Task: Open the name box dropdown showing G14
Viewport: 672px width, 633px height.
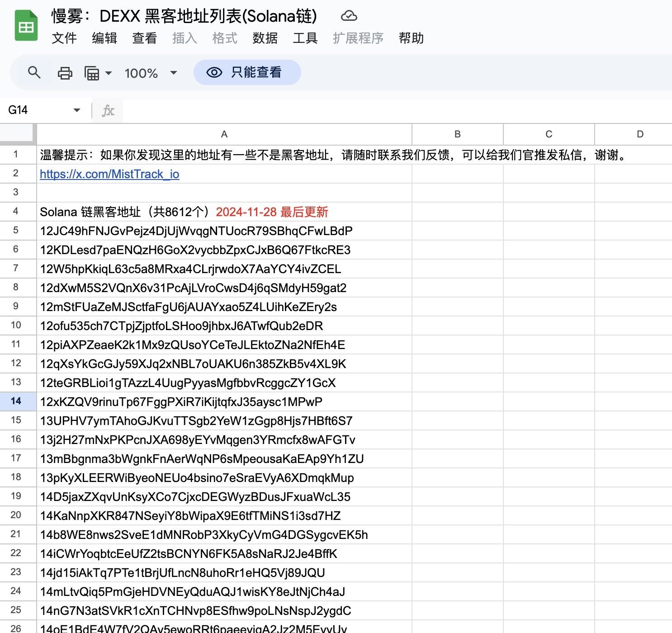Action: pos(76,110)
